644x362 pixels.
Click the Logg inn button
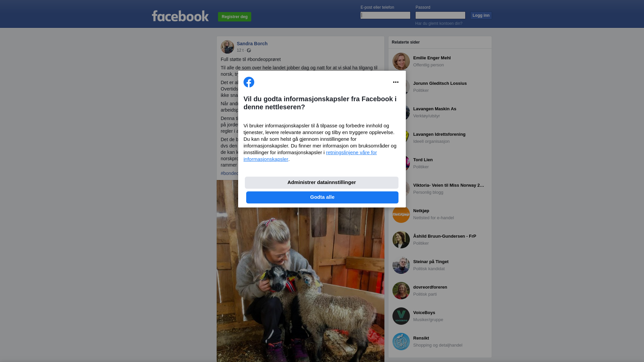(481, 15)
